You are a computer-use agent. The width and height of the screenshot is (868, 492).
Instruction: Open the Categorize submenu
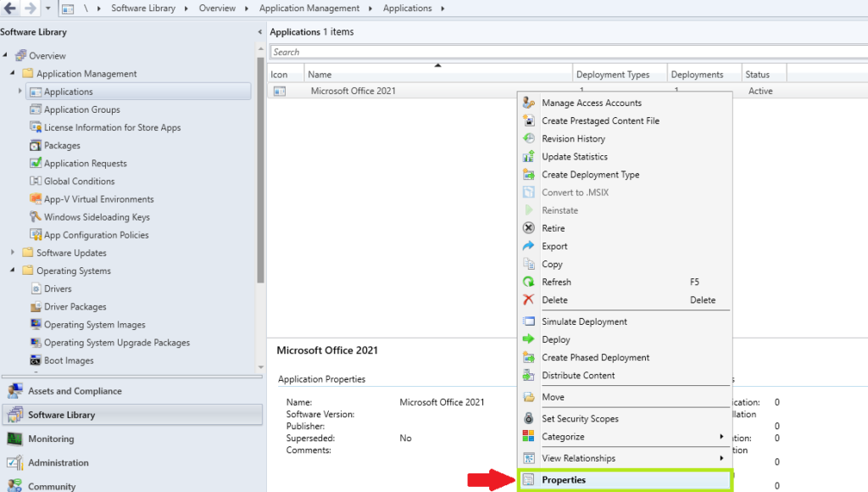[625, 436]
